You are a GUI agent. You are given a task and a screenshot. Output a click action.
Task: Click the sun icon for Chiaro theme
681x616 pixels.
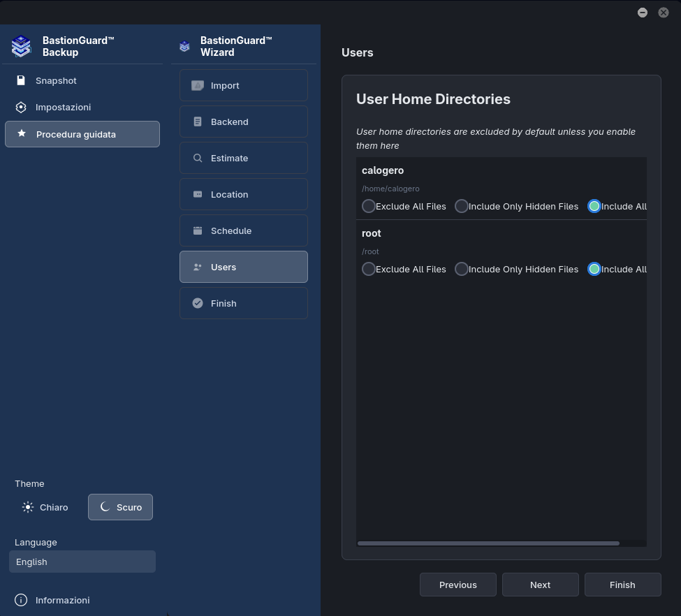(x=28, y=507)
